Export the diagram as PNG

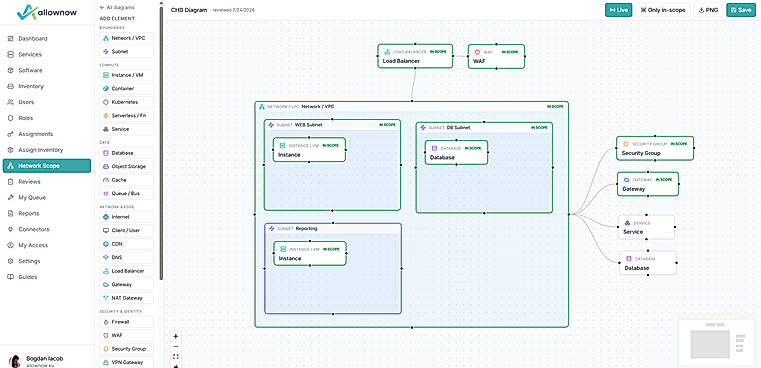coord(708,10)
